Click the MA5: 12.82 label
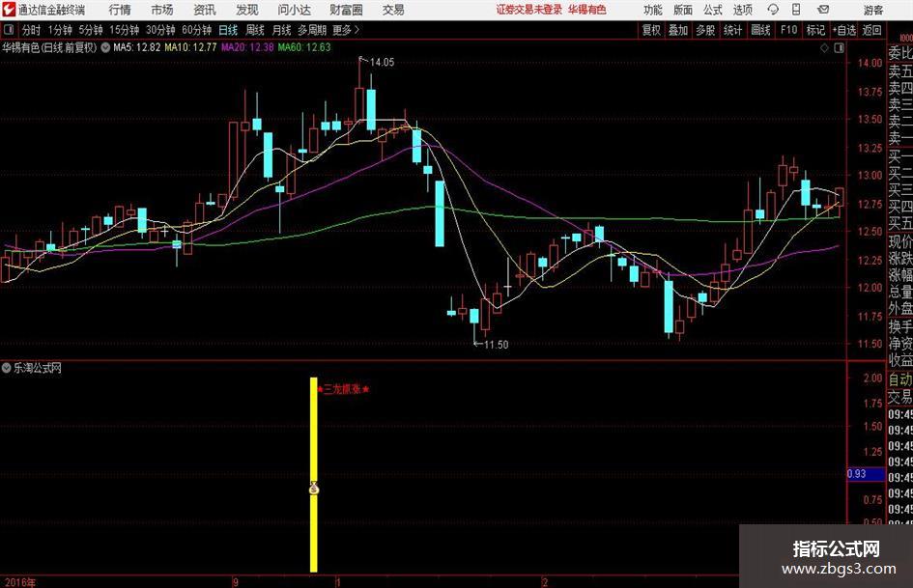 pos(136,47)
